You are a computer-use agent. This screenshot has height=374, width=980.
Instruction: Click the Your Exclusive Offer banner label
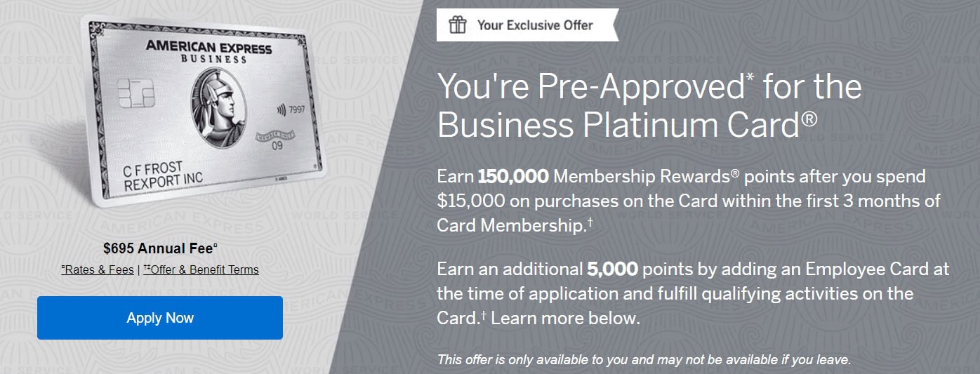[x=535, y=25]
